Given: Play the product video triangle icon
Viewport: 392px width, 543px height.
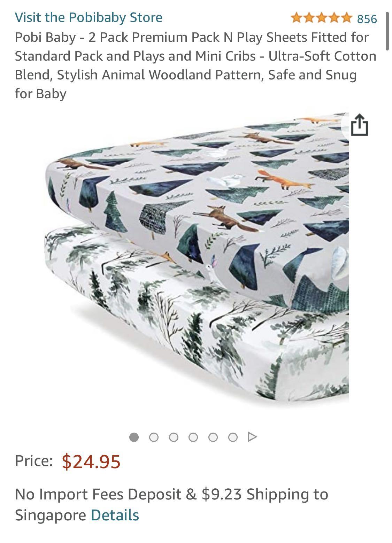Looking at the screenshot, I should point(252,436).
